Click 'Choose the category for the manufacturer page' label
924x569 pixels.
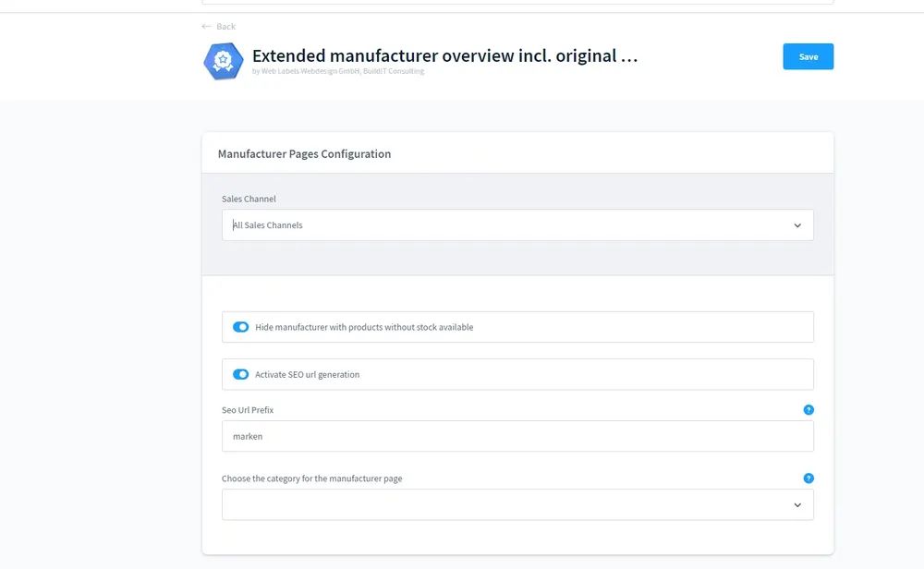pos(311,478)
